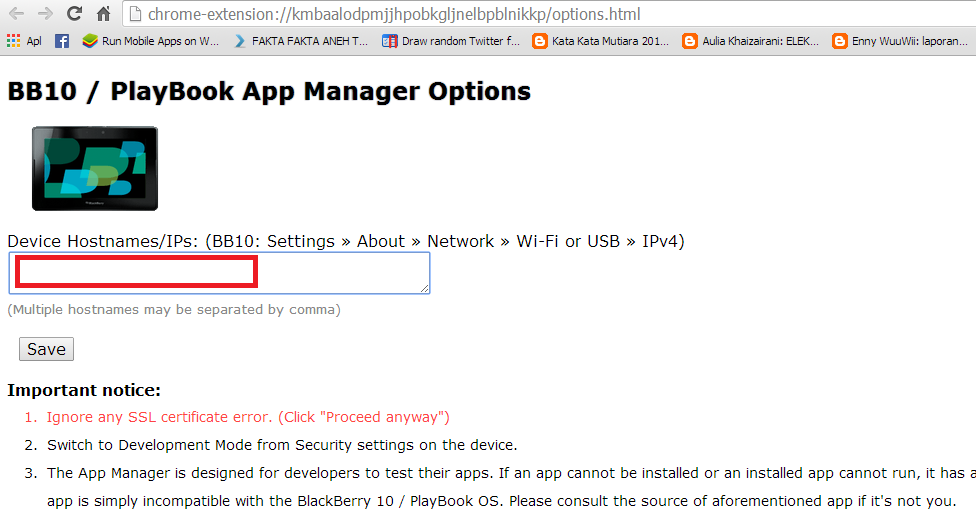Click the Save button

coord(46,349)
